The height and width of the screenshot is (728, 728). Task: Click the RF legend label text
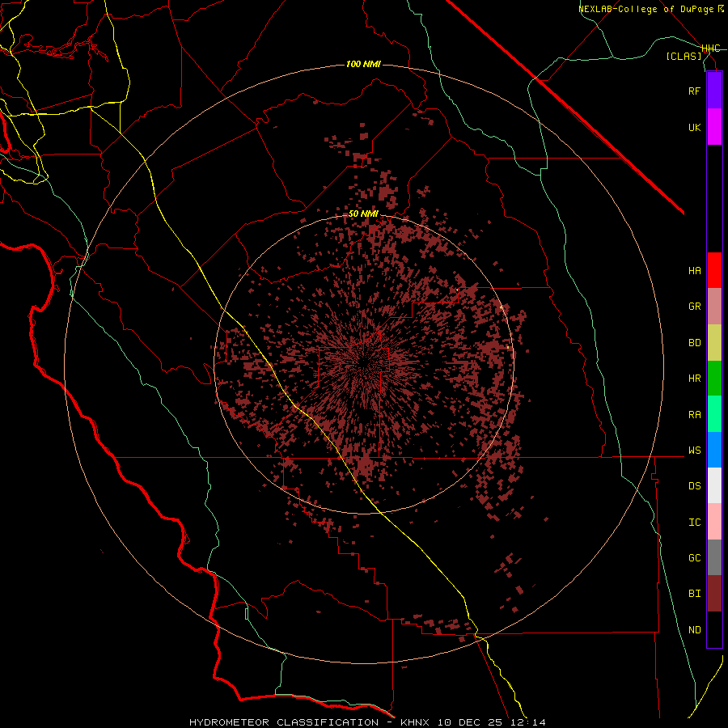pos(694,91)
